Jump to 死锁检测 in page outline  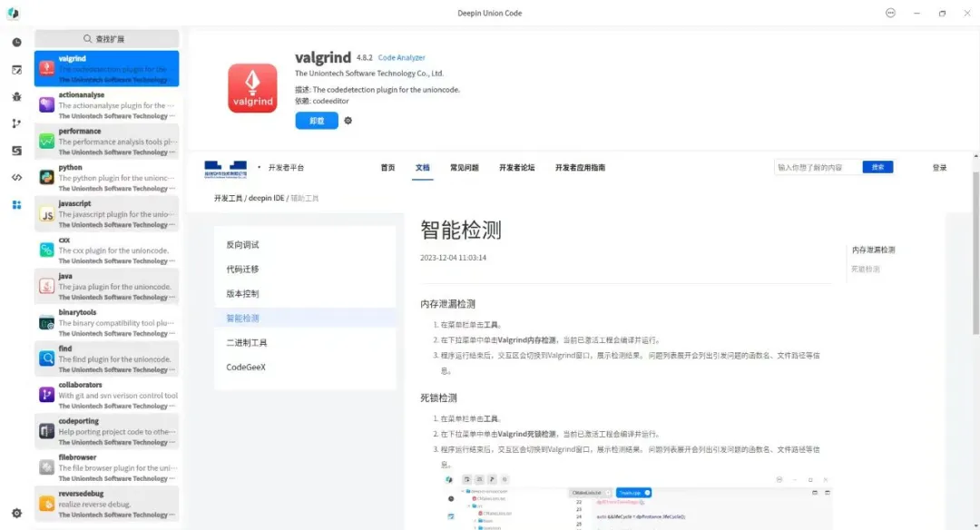click(865, 269)
